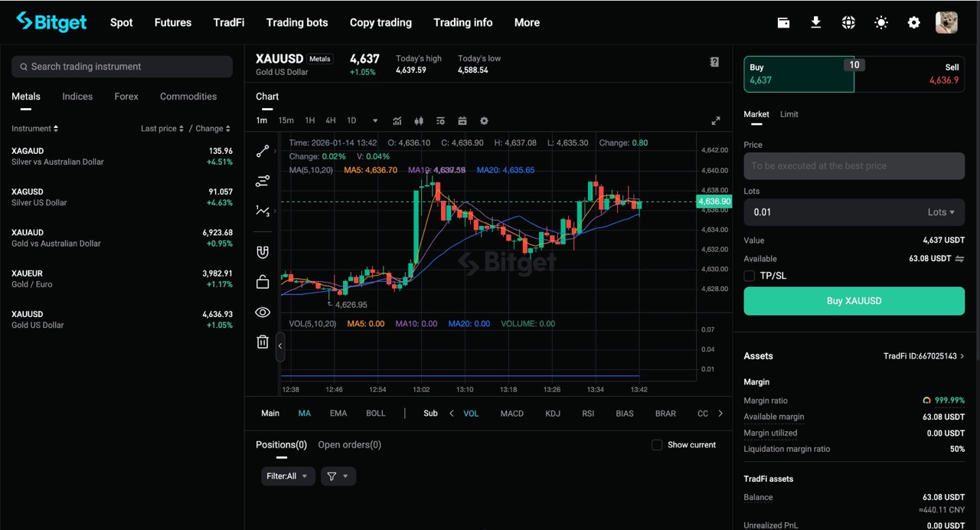Click inside the instrument search field
The image size is (980, 530).
pos(122,67)
